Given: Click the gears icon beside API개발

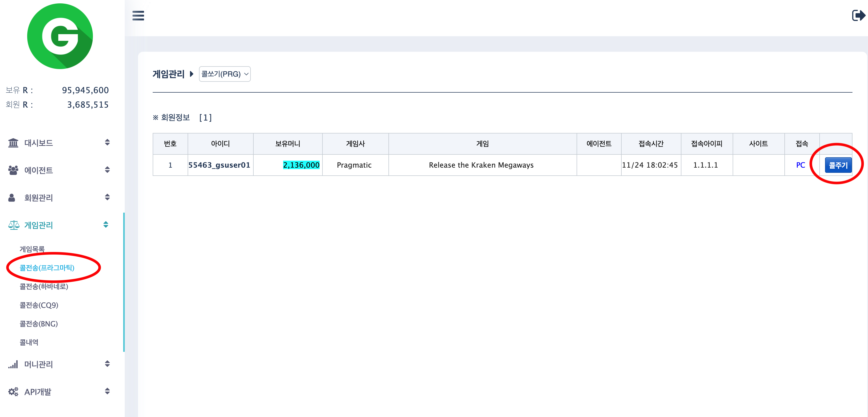Looking at the screenshot, I should (13, 392).
